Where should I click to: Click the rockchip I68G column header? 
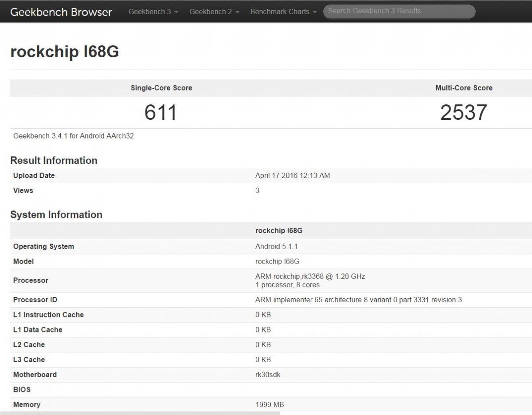[279, 230]
